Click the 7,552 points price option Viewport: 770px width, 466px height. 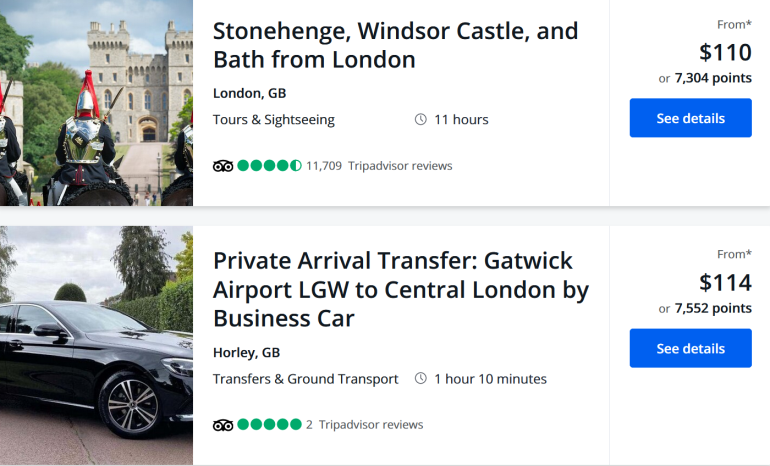coord(713,308)
